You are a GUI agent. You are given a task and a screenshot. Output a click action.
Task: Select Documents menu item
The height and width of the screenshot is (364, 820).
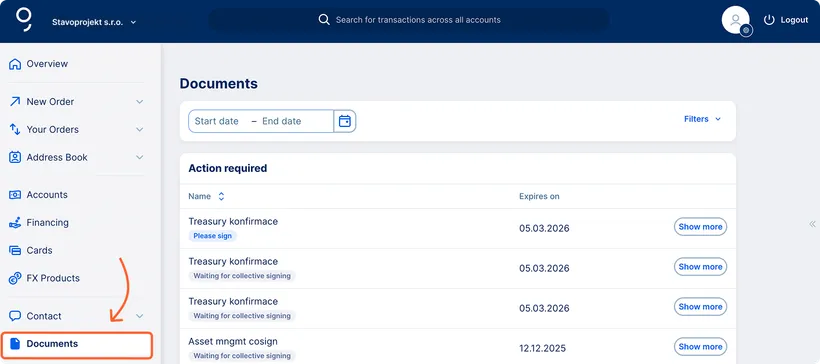(77, 345)
